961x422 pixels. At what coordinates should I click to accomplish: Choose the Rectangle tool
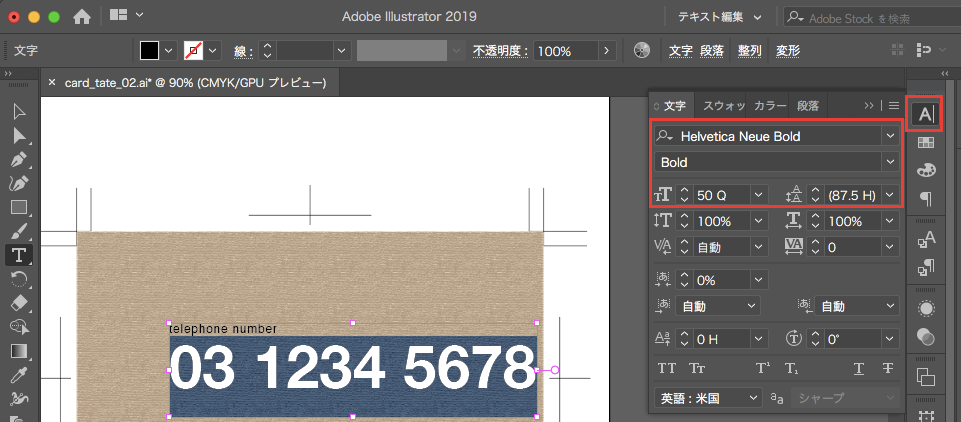click(18, 207)
